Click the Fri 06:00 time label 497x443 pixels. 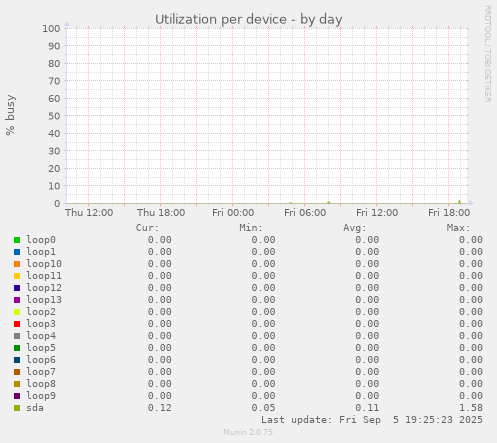[305, 213]
